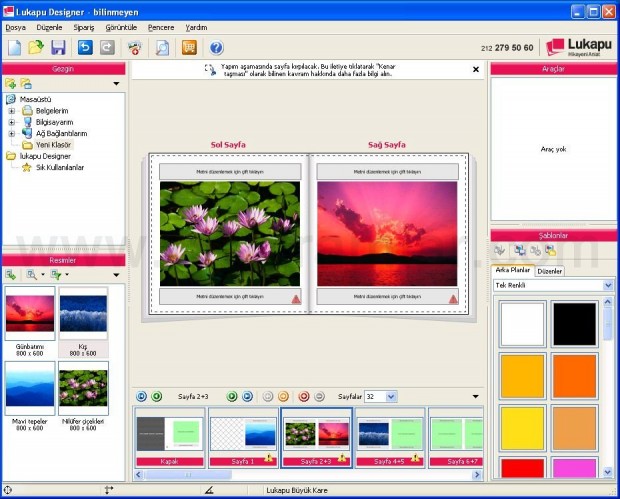This screenshot has width=620, height=499.
Task: Click the filter icon in Resimler panel
Action: [x=56, y=274]
